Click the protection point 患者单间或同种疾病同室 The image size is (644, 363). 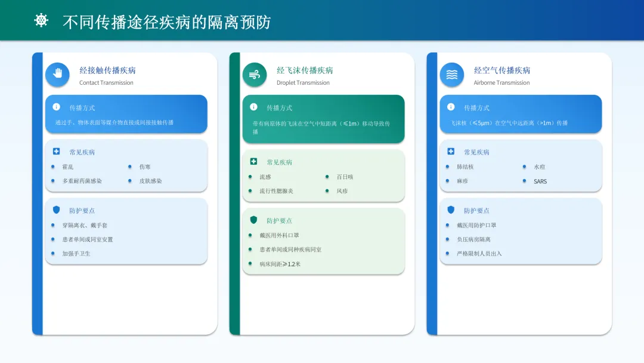(x=290, y=250)
